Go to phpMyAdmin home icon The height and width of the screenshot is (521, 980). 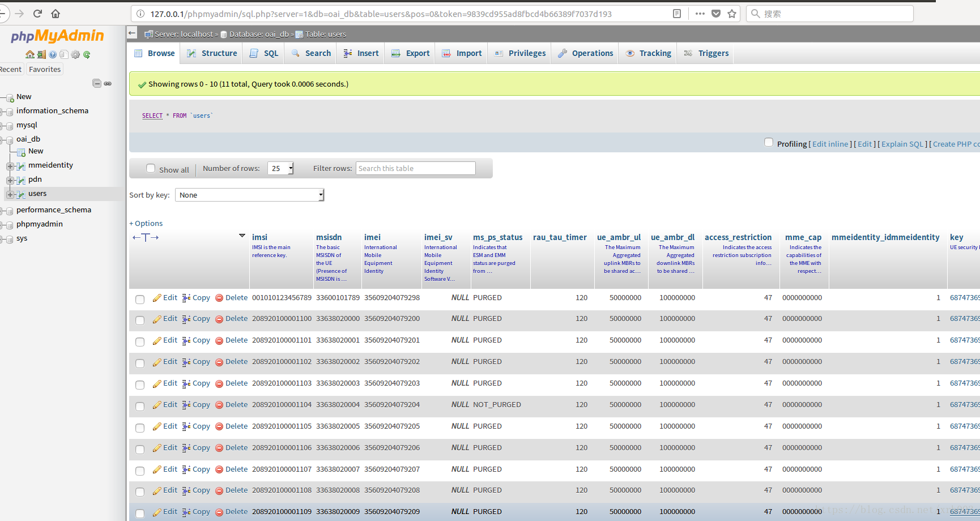pyautogui.click(x=30, y=54)
